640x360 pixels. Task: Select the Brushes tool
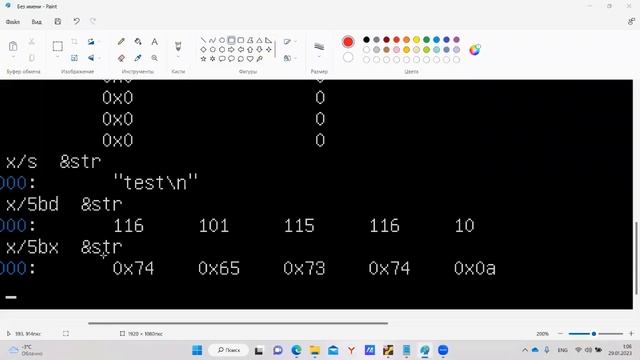tap(178, 46)
